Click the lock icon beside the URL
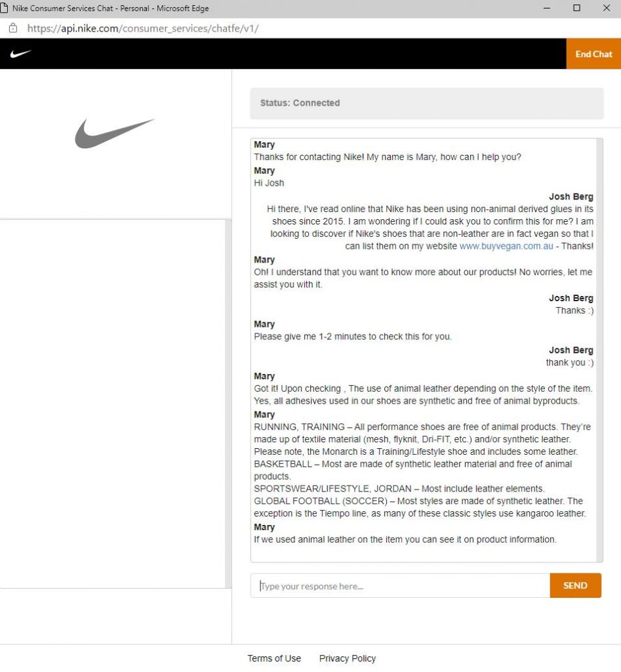Viewport: 621px width, 672px height. [12, 28]
